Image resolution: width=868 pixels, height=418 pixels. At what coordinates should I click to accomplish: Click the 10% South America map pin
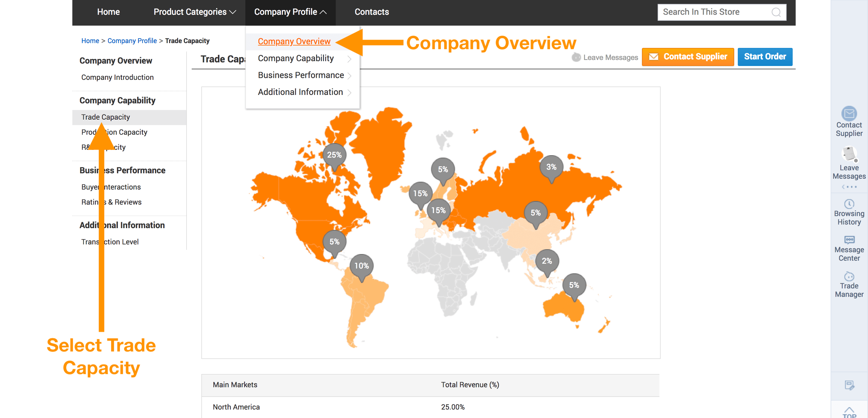point(362,266)
